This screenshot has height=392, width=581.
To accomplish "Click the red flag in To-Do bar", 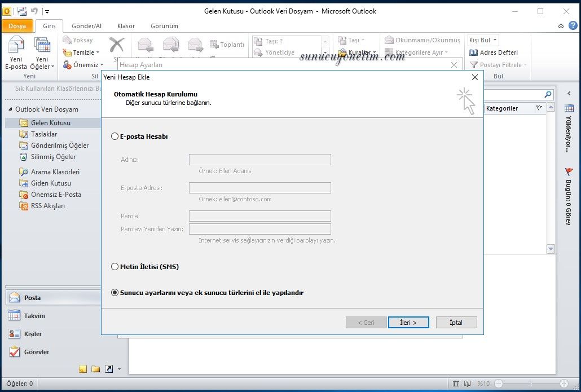I will [569, 171].
